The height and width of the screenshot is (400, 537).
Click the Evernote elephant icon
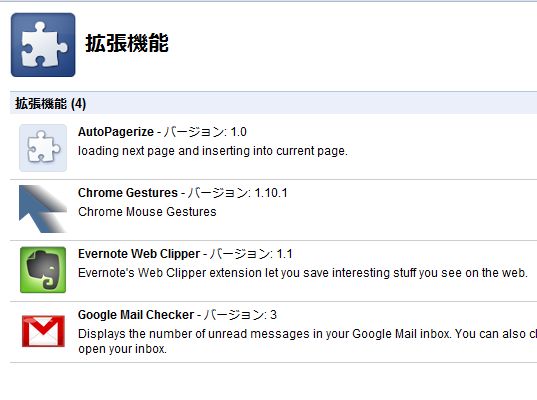tap(43, 270)
